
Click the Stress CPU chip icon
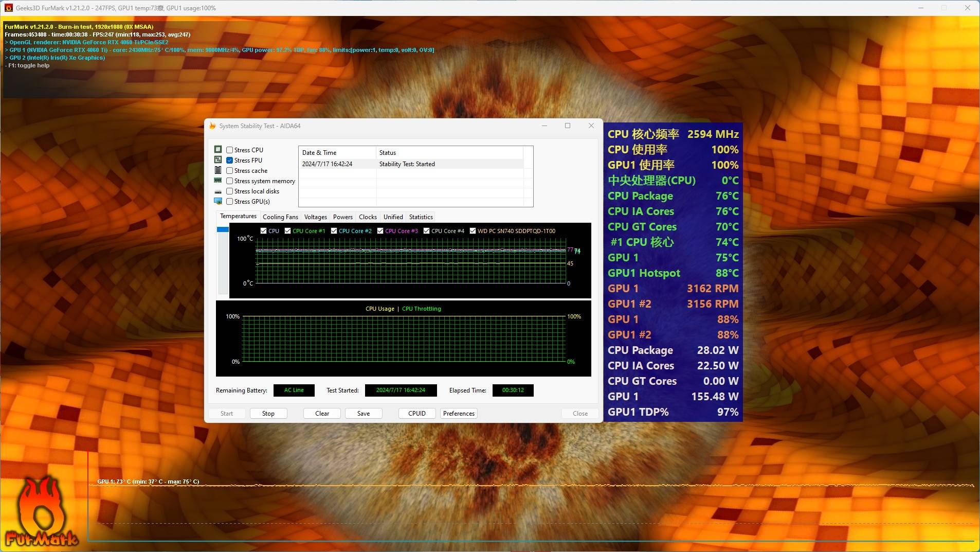[x=218, y=150]
